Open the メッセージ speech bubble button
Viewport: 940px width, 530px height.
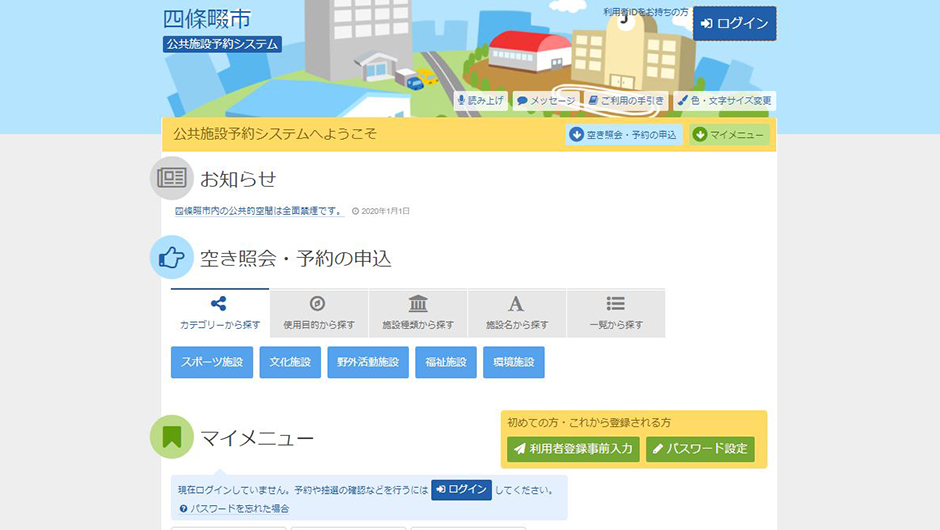[545, 101]
